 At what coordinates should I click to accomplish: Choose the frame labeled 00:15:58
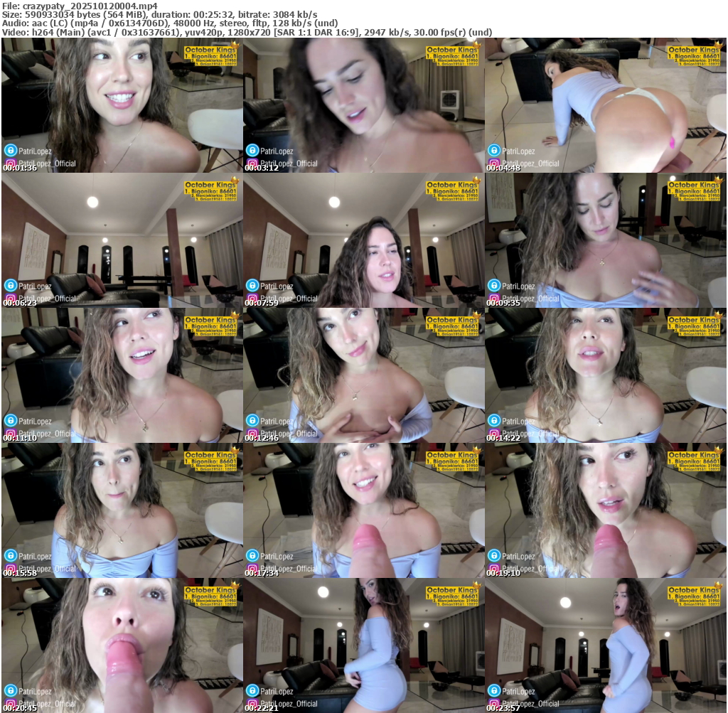point(122,510)
